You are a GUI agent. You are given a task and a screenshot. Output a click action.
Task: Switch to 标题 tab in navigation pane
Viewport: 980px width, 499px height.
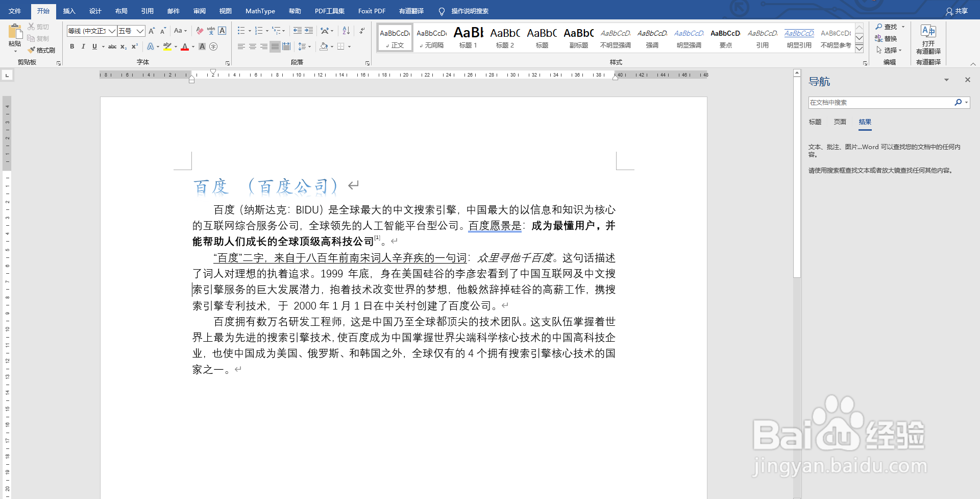(815, 122)
